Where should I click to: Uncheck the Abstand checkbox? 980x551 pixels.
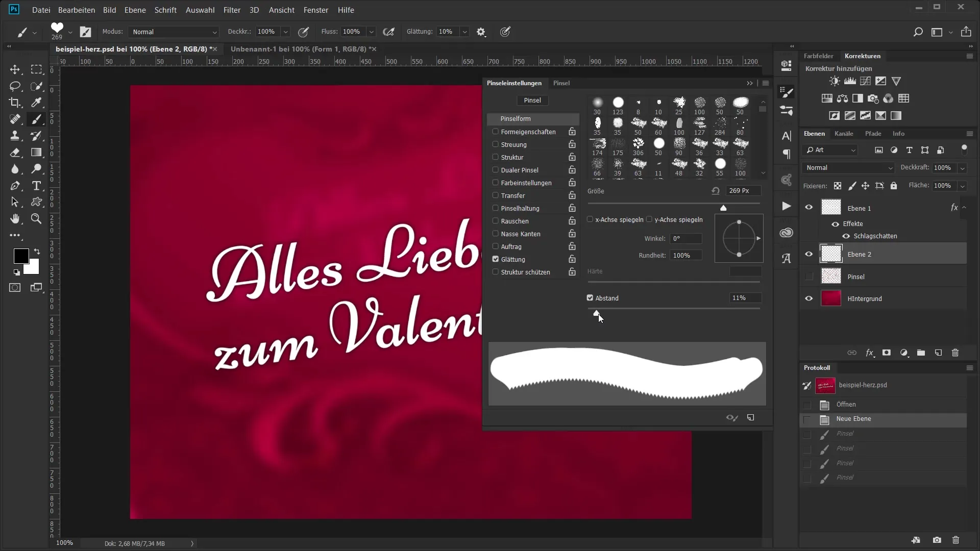[590, 298]
